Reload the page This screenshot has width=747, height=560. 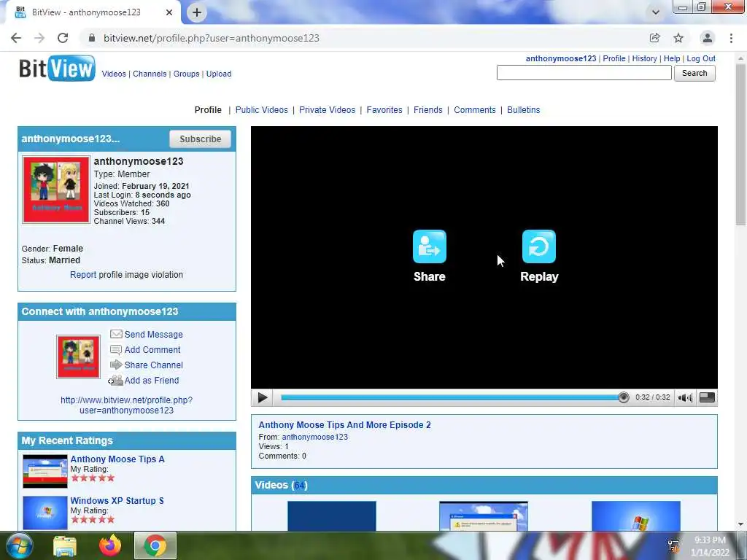[x=63, y=38]
